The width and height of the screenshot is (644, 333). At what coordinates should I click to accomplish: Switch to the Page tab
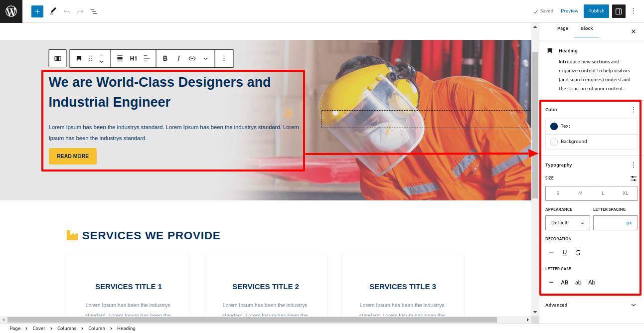(562, 28)
